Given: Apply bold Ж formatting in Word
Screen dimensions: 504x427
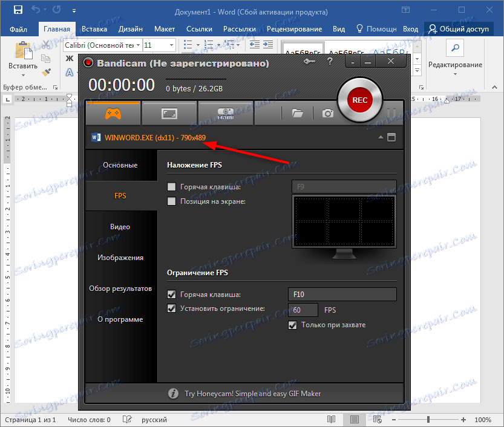Looking at the screenshot, I should coord(70,59).
